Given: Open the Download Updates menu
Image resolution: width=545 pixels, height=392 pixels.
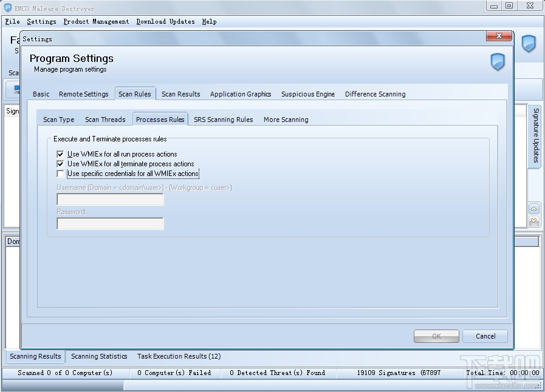Looking at the screenshot, I should point(165,21).
